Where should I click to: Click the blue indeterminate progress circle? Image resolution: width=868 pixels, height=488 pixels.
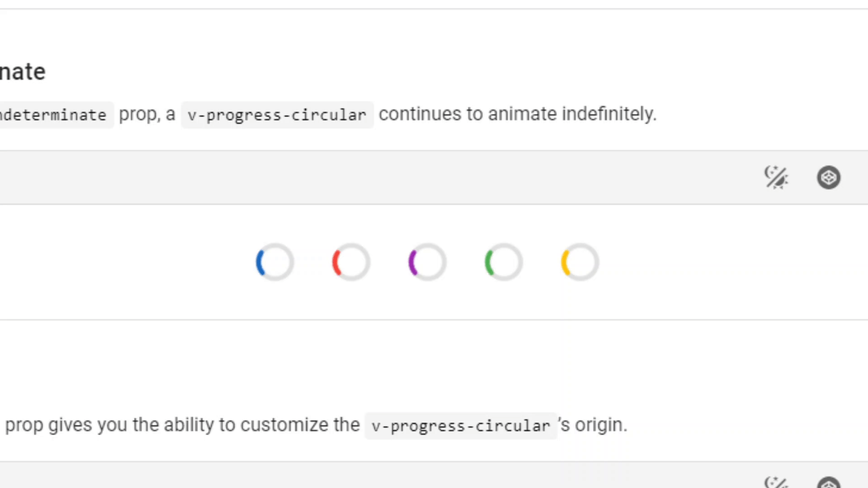pos(274,262)
